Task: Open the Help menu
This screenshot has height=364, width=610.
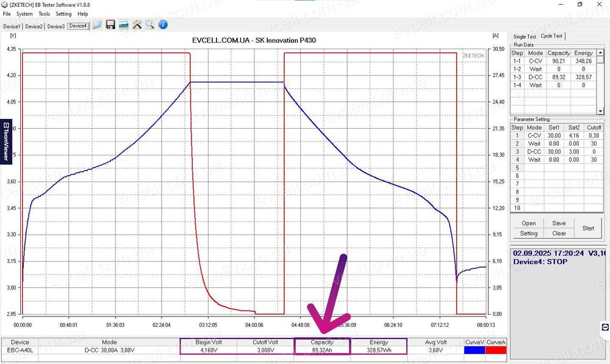Action: click(x=82, y=13)
